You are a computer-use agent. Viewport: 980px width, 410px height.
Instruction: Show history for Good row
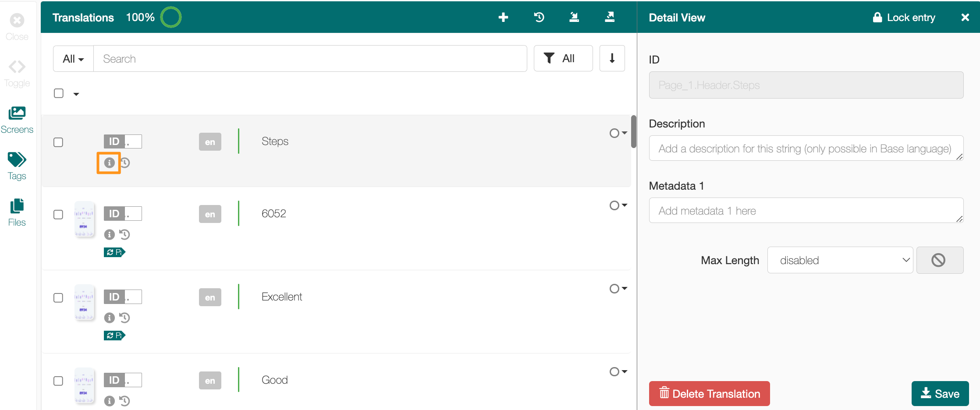pyautogui.click(x=125, y=401)
